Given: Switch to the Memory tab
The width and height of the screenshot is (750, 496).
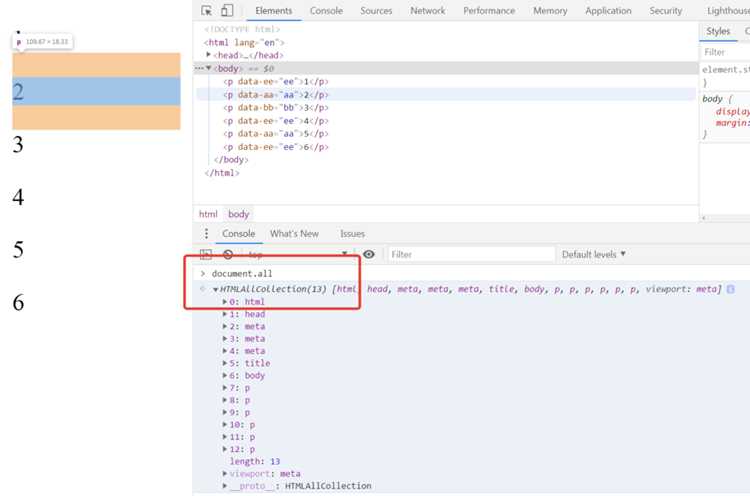Looking at the screenshot, I should (550, 11).
